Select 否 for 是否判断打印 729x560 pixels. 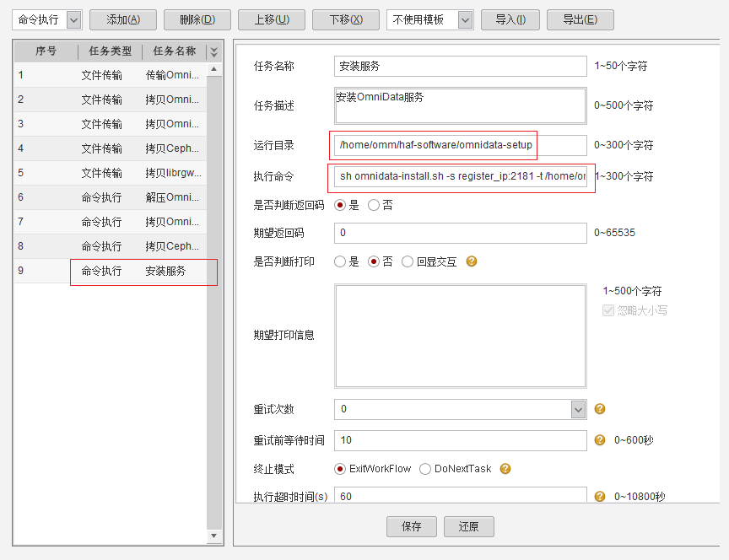[x=373, y=261]
